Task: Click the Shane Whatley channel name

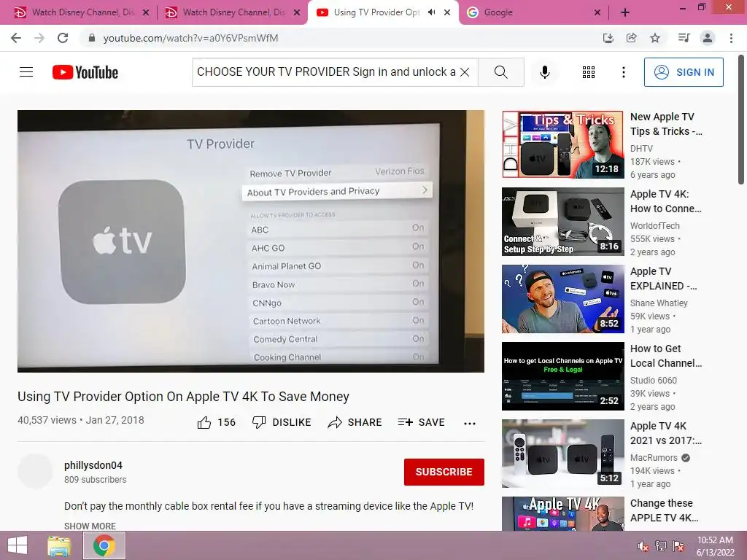Action: (x=659, y=303)
